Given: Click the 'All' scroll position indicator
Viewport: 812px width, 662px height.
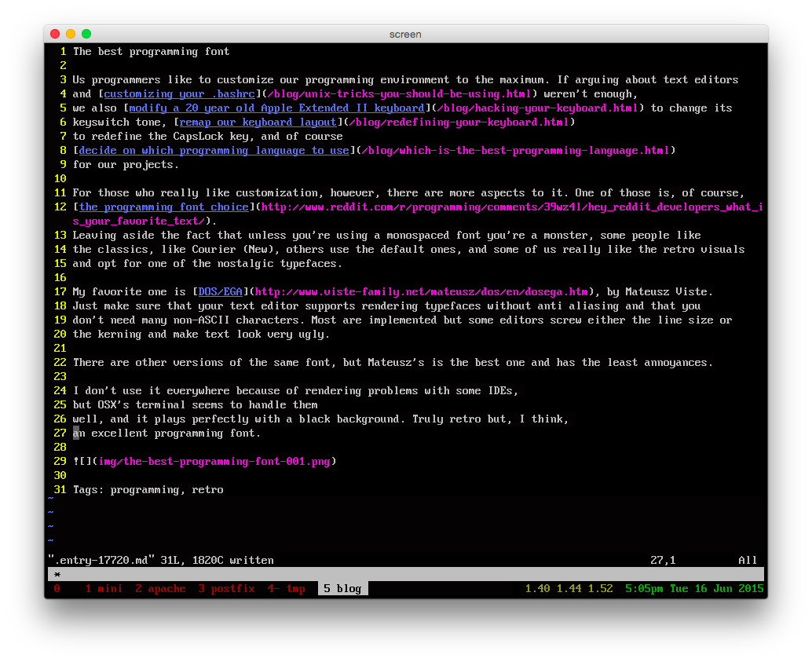Looking at the screenshot, I should pyautogui.click(x=748, y=560).
